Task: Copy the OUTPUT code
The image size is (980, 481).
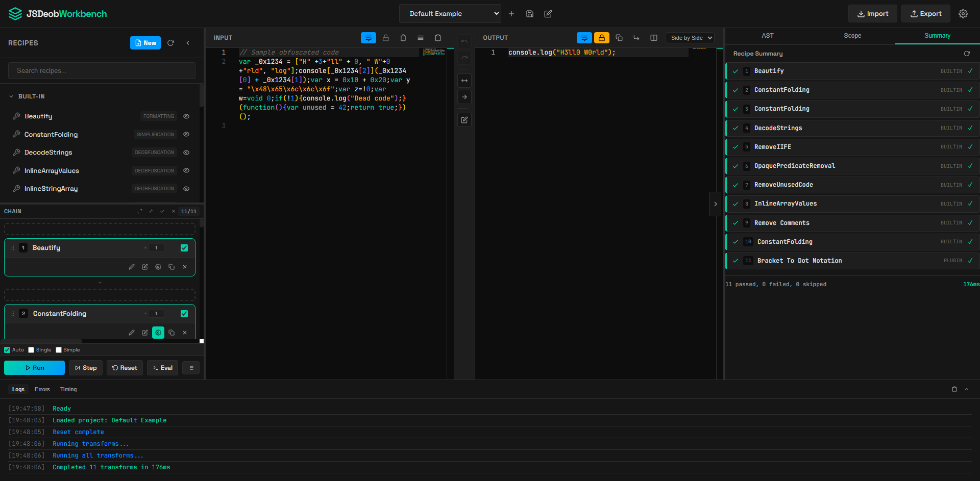Action: point(619,38)
